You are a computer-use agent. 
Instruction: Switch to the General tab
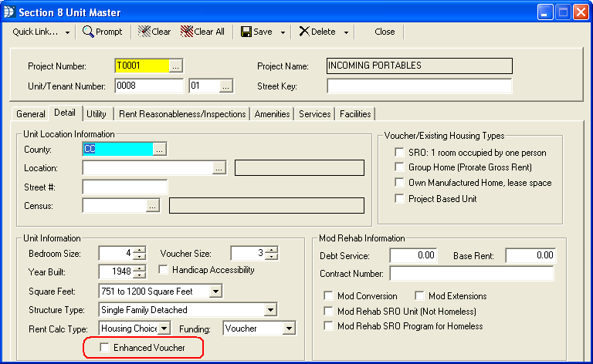(31, 114)
